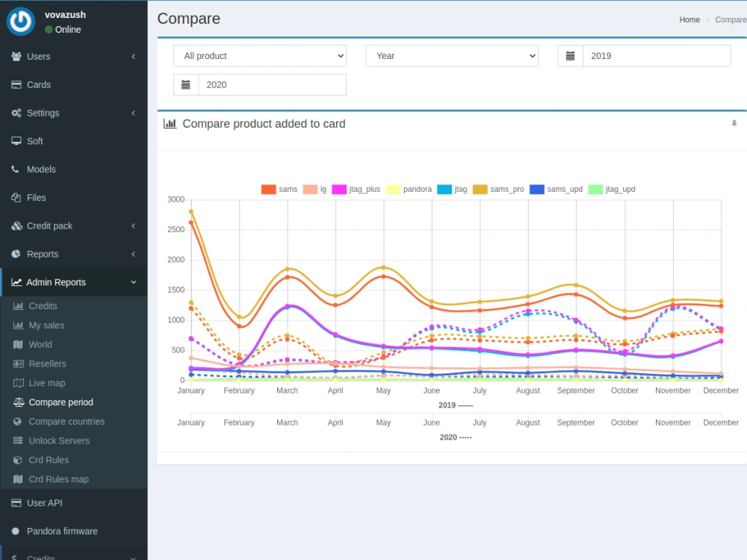Open the User API menu item

click(x=74, y=503)
